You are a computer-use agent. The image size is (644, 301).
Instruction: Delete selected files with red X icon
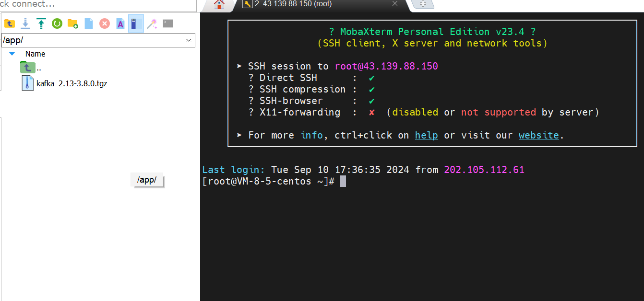pos(105,23)
